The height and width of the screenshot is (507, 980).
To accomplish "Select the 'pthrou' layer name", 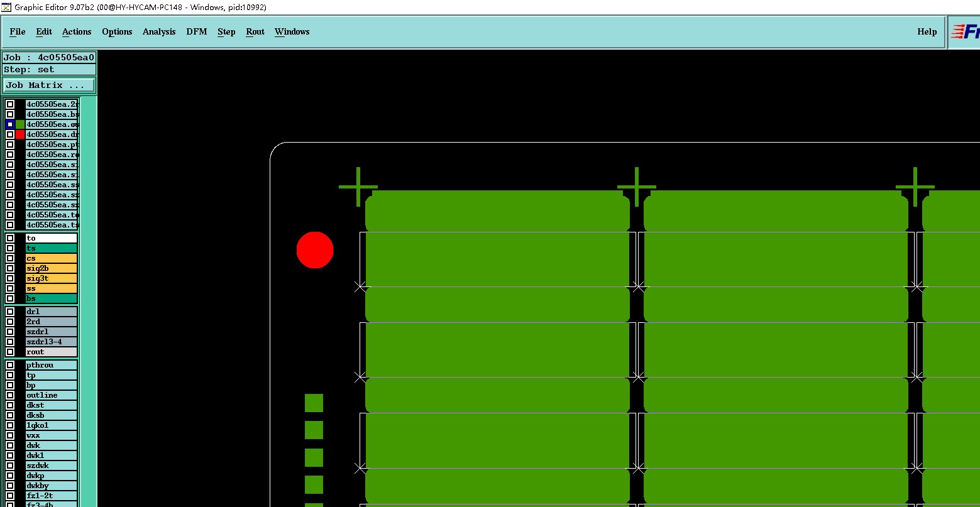I will click(52, 365).
